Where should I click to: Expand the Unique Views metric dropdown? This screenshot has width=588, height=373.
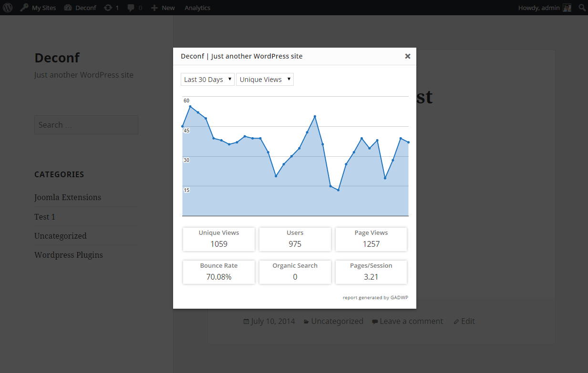coord(265,80)
